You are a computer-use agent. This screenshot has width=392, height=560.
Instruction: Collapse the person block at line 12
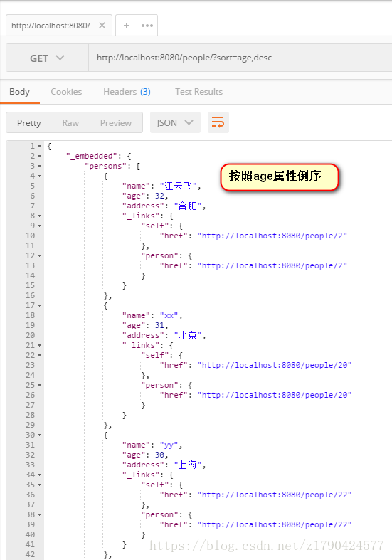[x=39, y=255]
